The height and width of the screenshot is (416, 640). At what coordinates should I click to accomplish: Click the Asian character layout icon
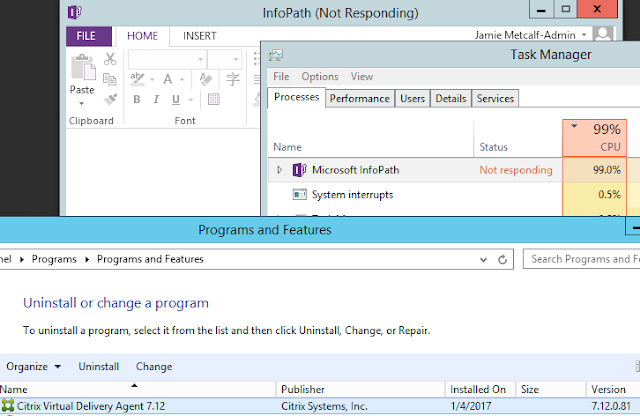point(233,79)
